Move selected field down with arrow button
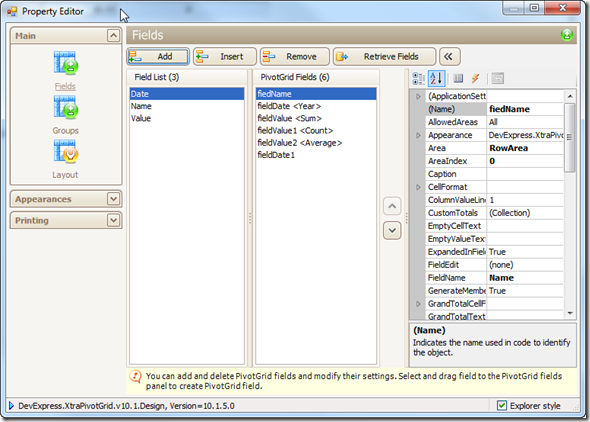This screenshot has width=590, height=422. pyautogui.click(x=392, y=231)
